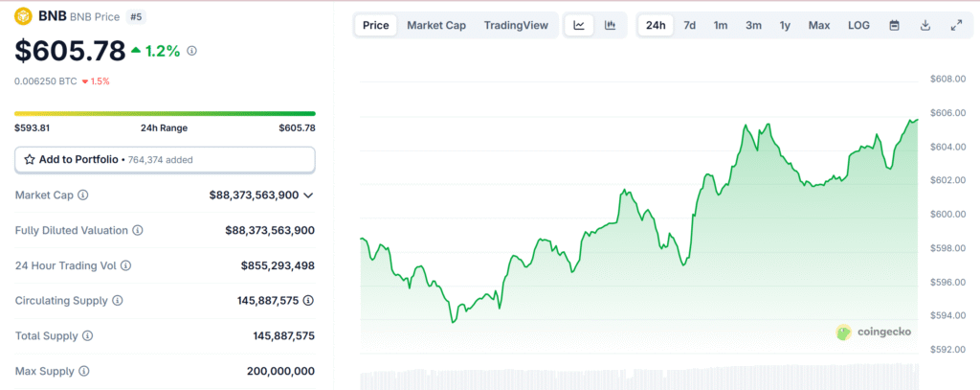The width and height of the screenshot is (980, 390).
Task: Click the 764,374 added text
Action: point(160,160)
